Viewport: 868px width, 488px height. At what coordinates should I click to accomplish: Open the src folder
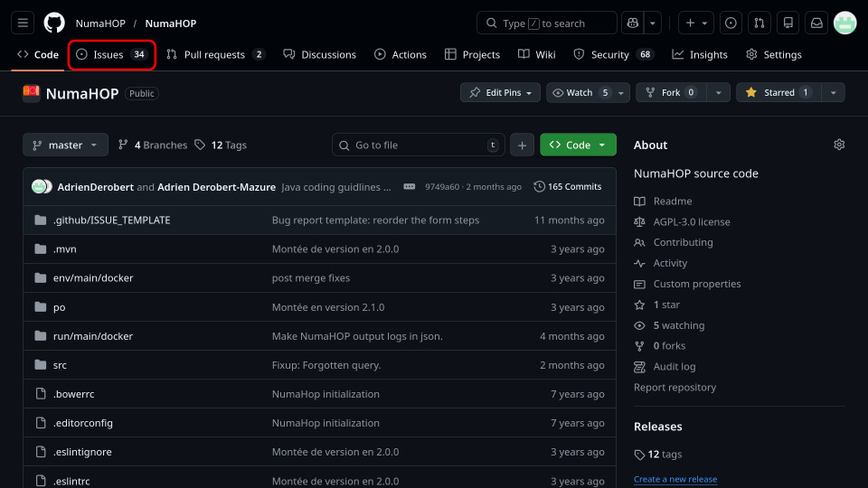pos(60,365)
